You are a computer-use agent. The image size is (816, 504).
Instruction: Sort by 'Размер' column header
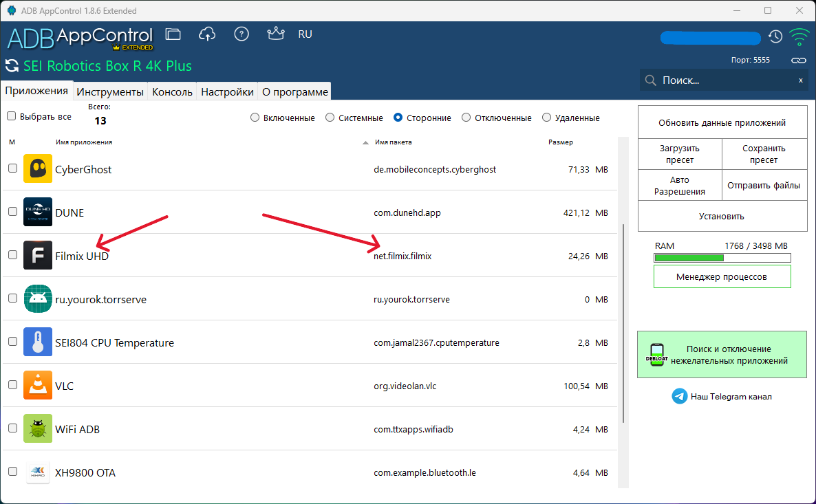(561, 142)
